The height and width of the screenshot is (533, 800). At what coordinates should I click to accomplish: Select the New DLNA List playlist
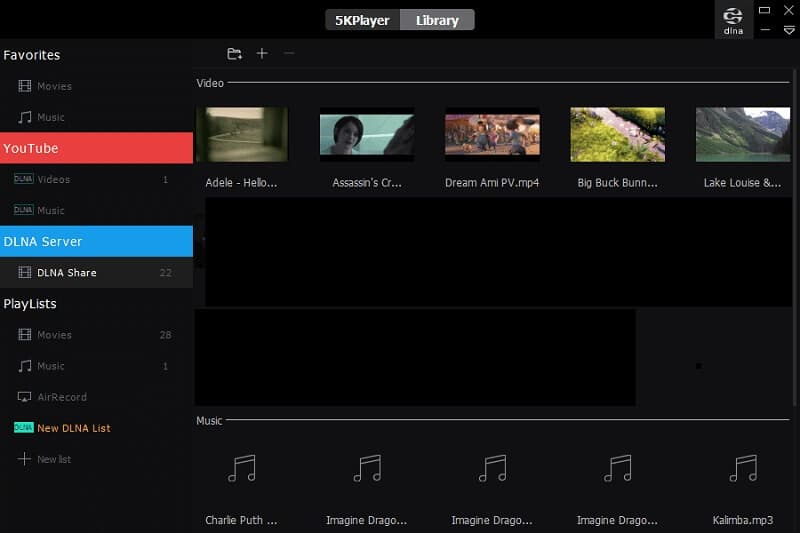(x=96, y=428)
